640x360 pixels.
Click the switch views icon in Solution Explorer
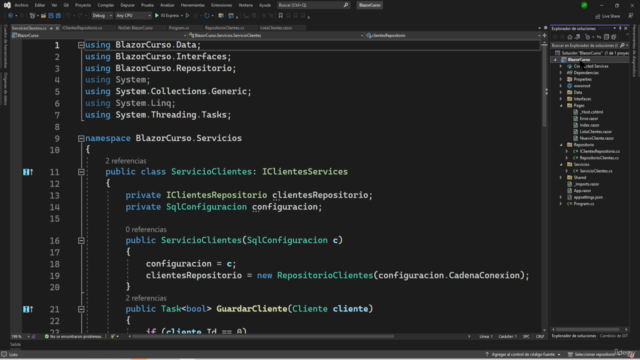[x=577, y=37]
